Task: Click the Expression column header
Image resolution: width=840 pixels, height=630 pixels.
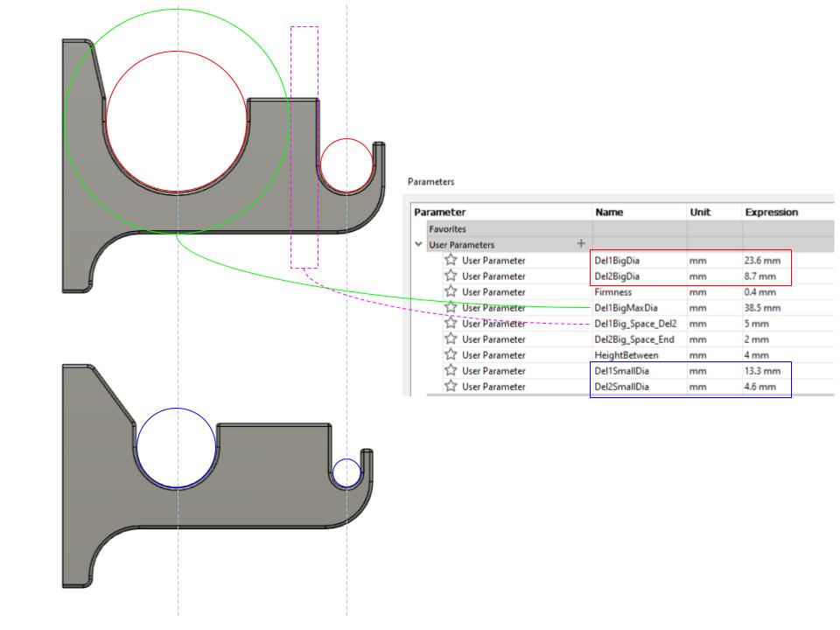Action: (771, 212)
